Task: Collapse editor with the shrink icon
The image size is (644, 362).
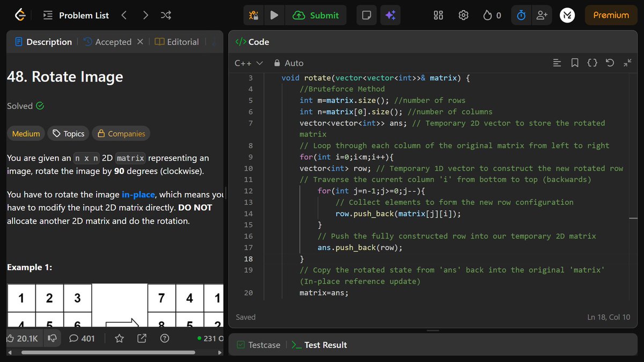Action: click(627, 63)
